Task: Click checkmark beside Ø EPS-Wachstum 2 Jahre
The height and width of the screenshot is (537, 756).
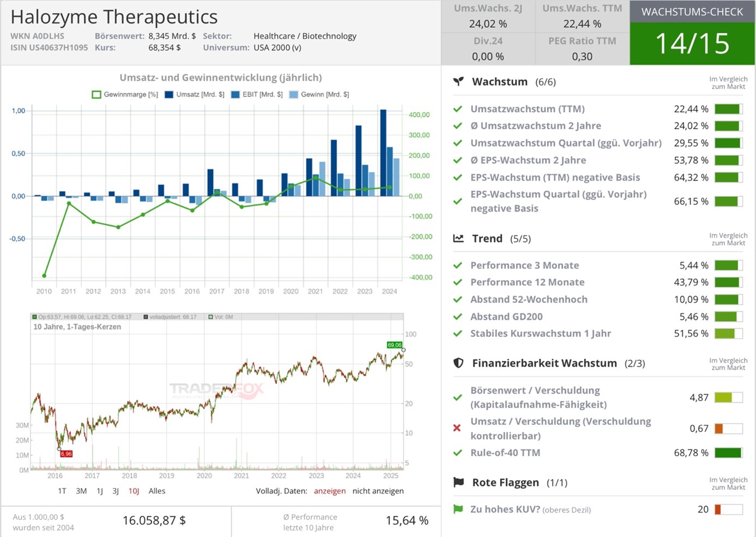Action: [458, 160]
